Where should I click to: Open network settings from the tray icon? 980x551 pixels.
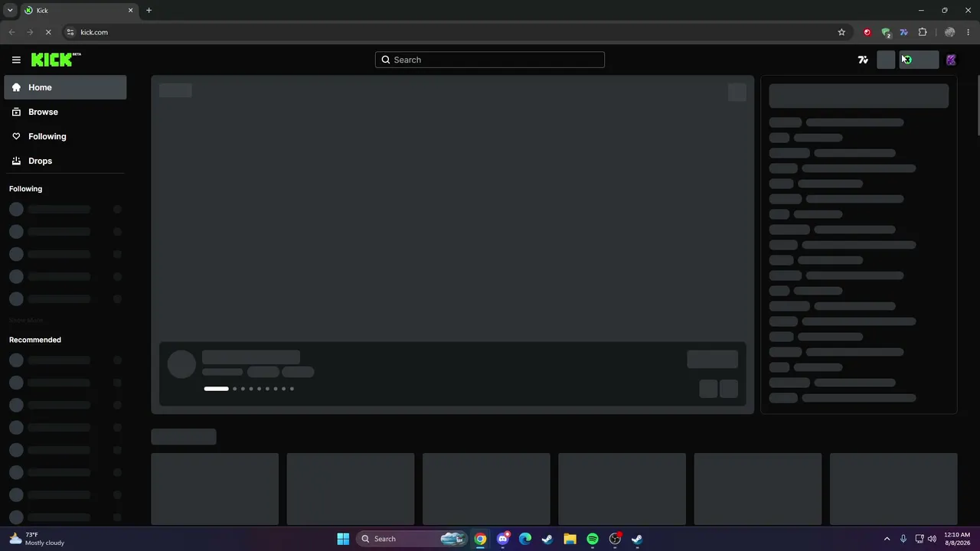tap(920, 539)
